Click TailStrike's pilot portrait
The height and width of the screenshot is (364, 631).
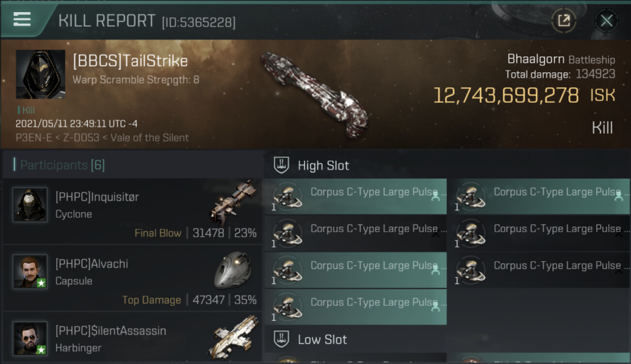tap(40, 74)
